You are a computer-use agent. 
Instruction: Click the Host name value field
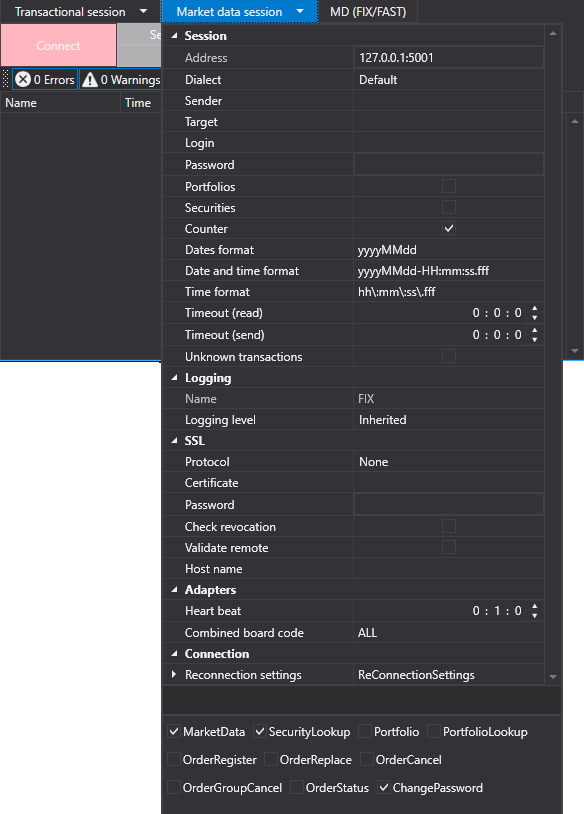point(449,568)
